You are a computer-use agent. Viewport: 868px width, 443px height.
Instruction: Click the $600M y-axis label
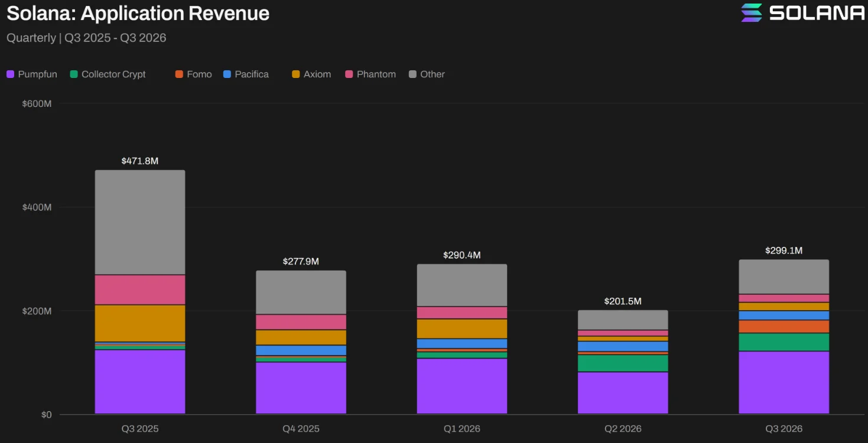[37, 104]
